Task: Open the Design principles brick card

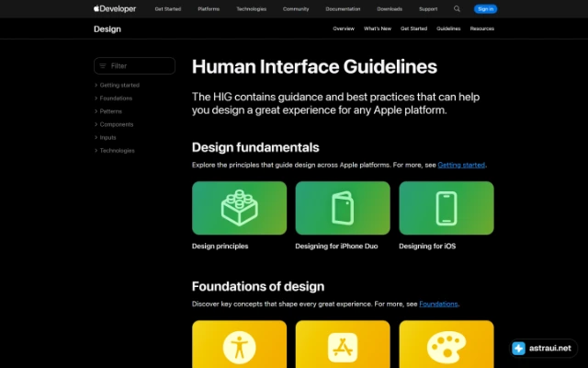Action: click(x=239, y=208)
